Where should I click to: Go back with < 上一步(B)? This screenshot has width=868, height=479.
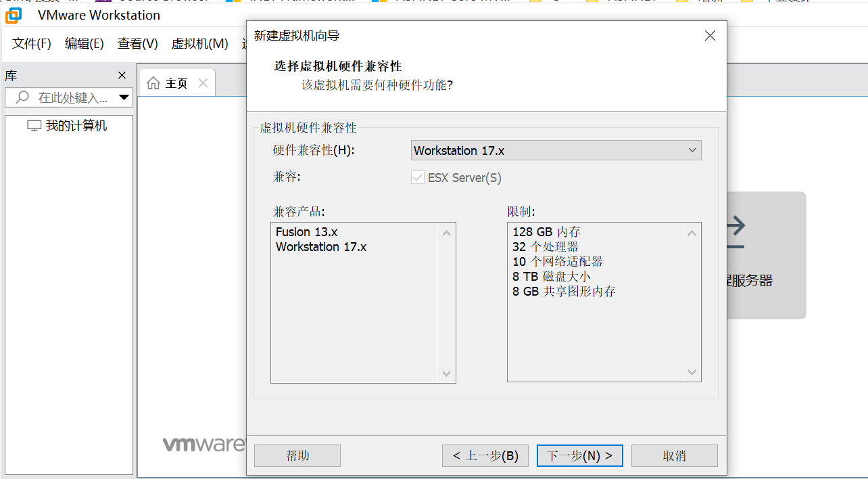tap(485, 456)
